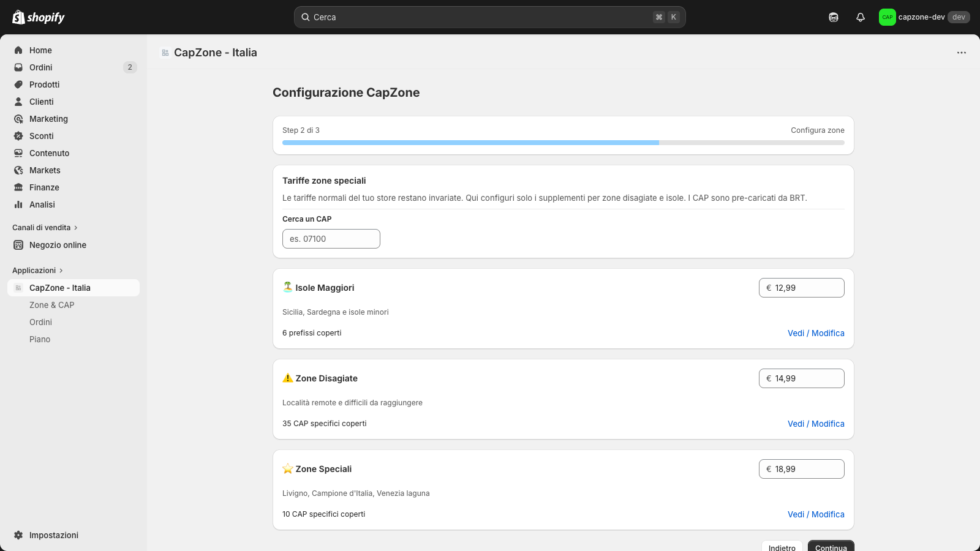Screen dimensions: 980x551
Task: Click the Continua button
Action: click(x=831, y=547)
